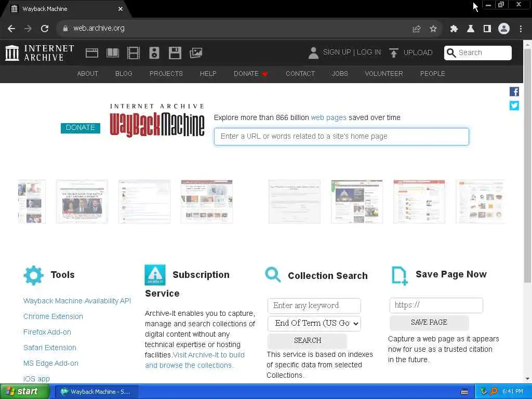Open the DONATE menu item with heart
532x399 pixels.
pyautogui.click(x=251, y=74)
